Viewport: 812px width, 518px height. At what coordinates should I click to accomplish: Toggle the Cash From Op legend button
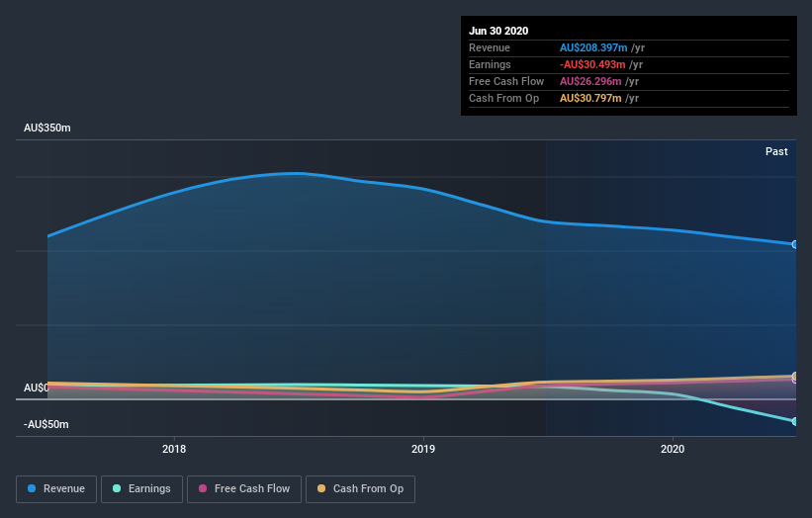tap(360, 489)
